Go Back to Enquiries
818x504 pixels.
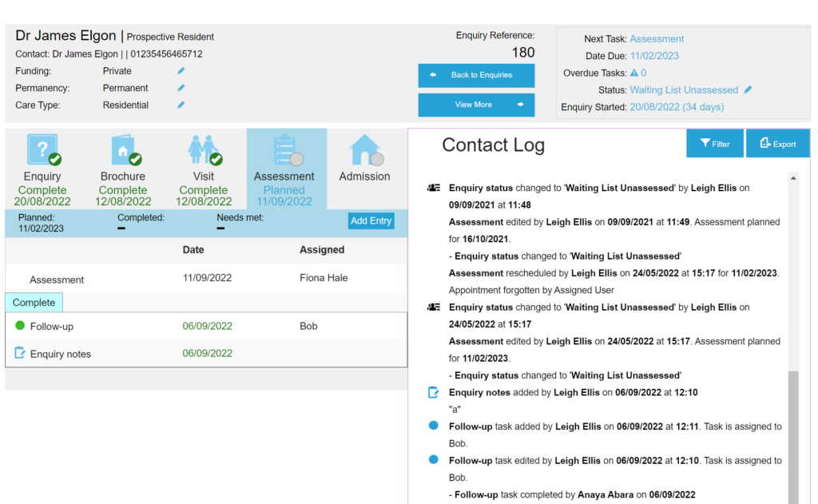(476, 75)
